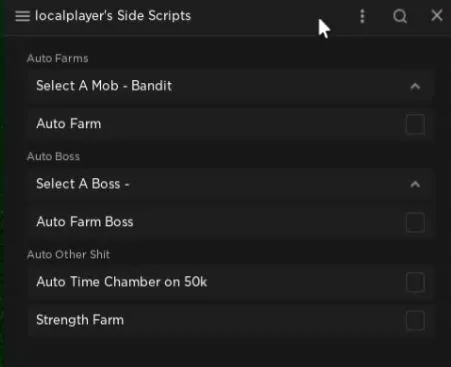The width and height of the screenshot is (451, 367).
Task: Open the Select A Mob - Bandit dropdown
Action: click(231, 86)
